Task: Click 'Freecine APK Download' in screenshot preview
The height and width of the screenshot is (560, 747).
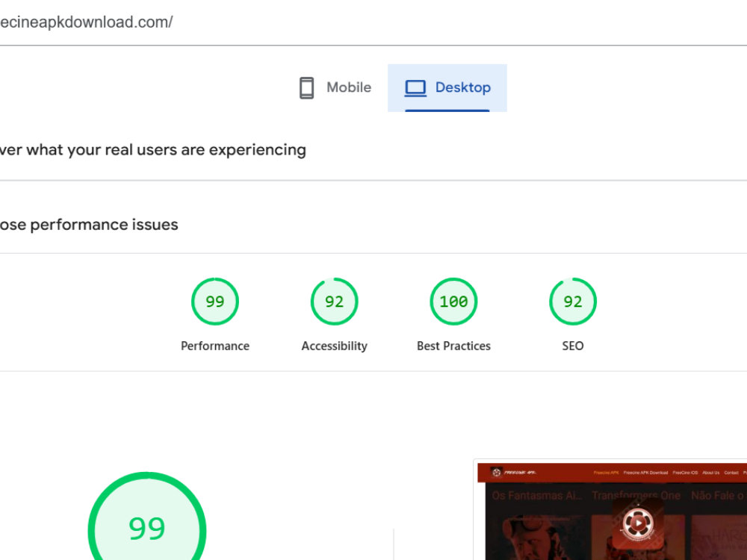Action: pyautogui.click(x=645, y=473)
